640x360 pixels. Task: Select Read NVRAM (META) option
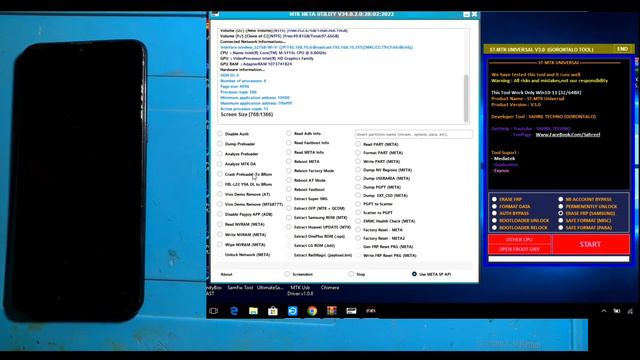pyautogui.click(x=241, y=224)
